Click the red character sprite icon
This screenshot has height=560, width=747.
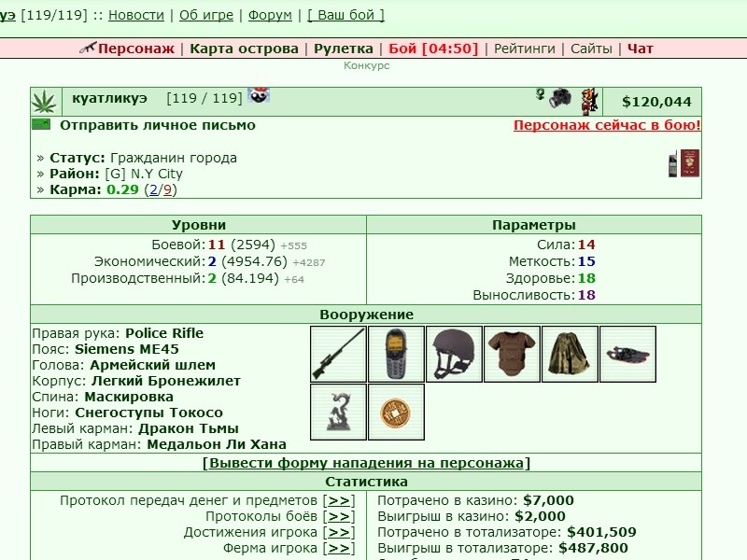(x=590, y=102)
